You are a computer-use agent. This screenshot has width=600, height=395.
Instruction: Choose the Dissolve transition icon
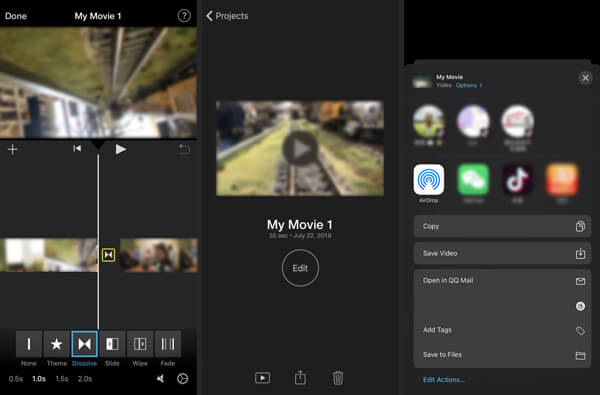(85, 344)
